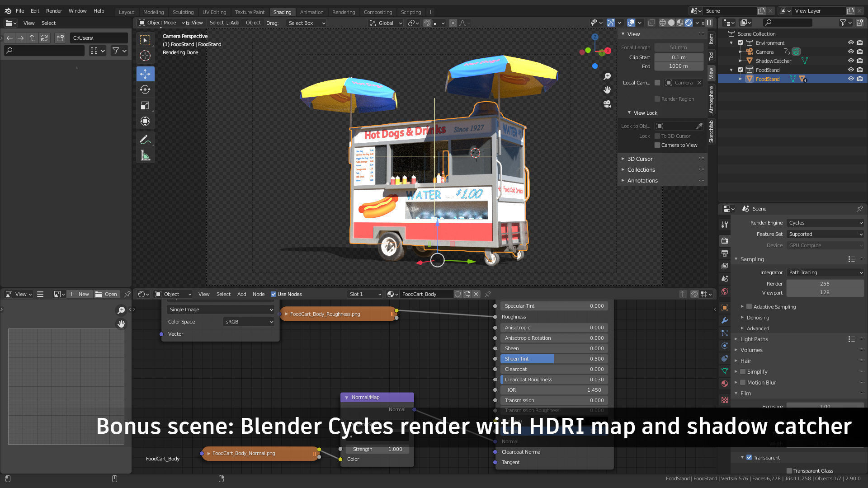
Task: Click the Open image button
Action: [106, 294]
